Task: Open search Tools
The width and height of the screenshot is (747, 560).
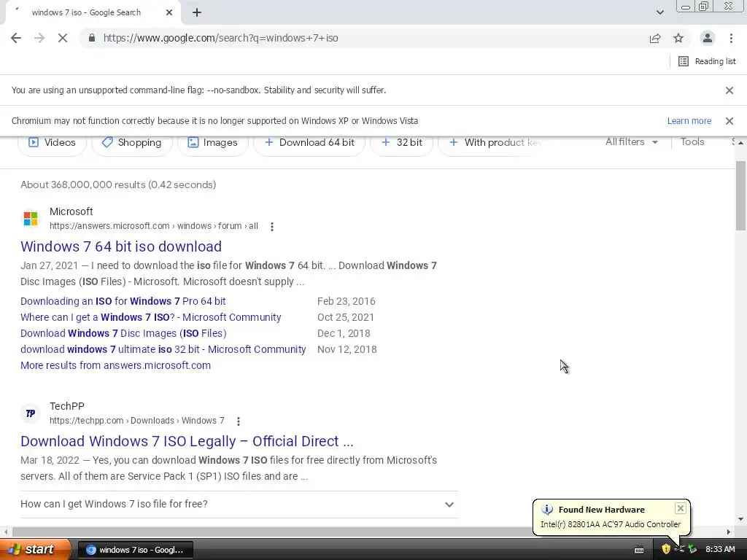Action: pos(692,142)
